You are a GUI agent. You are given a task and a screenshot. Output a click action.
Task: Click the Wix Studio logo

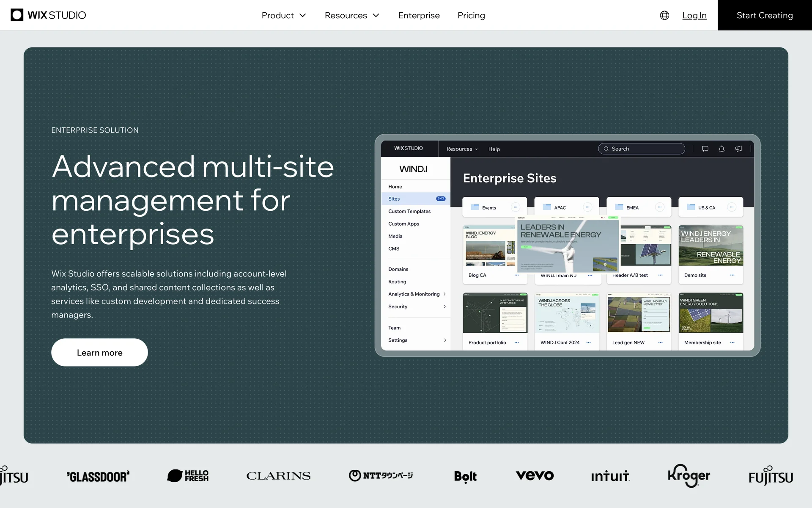(48, 15)
